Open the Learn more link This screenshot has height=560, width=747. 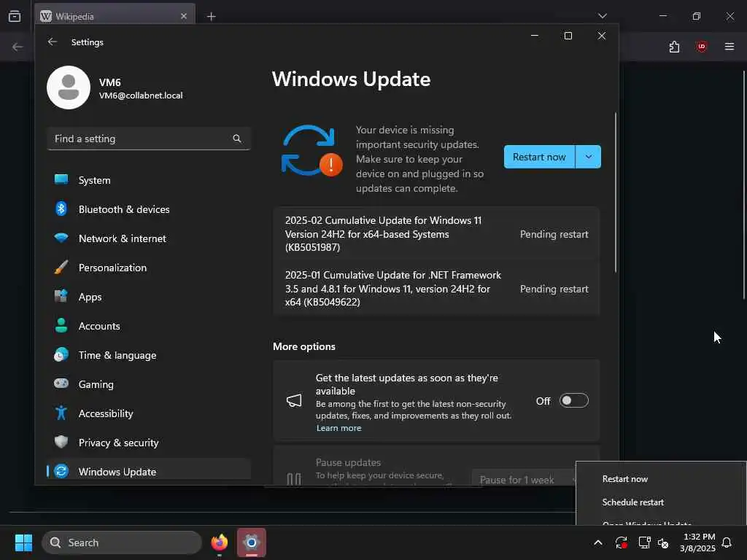pos(338,428)
